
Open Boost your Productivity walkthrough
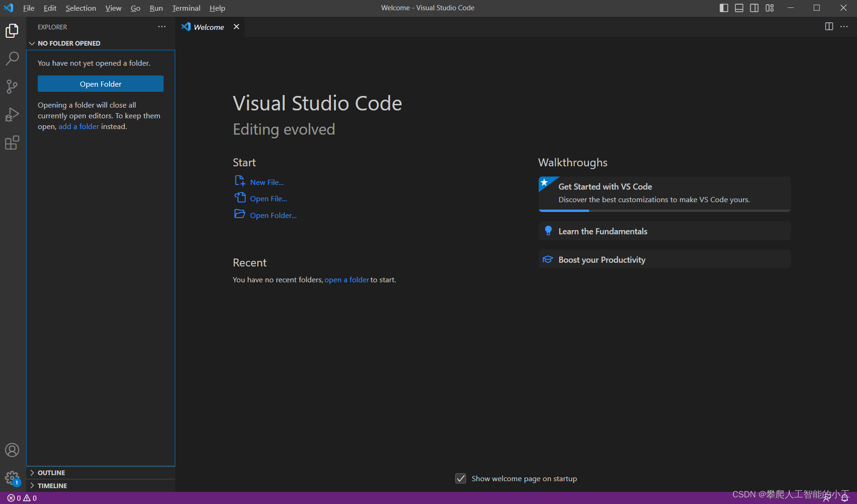pyautogui.click(x=665, y=259)
